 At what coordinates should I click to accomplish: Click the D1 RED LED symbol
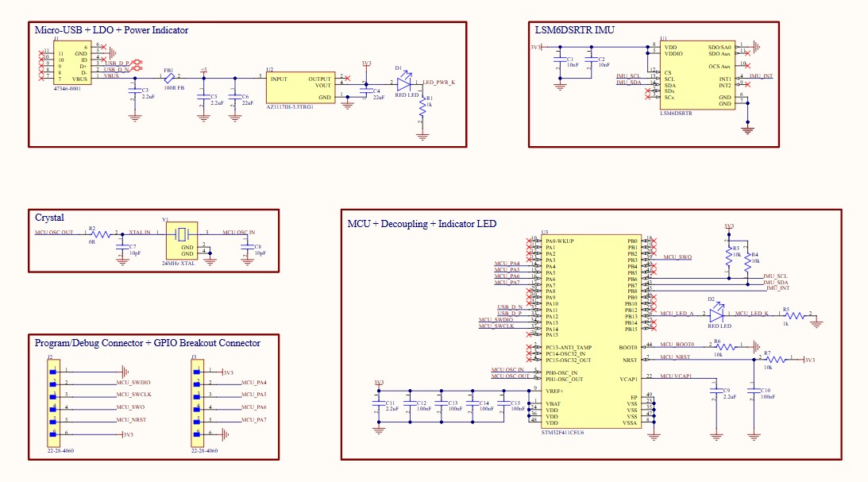tap(404, 83)
